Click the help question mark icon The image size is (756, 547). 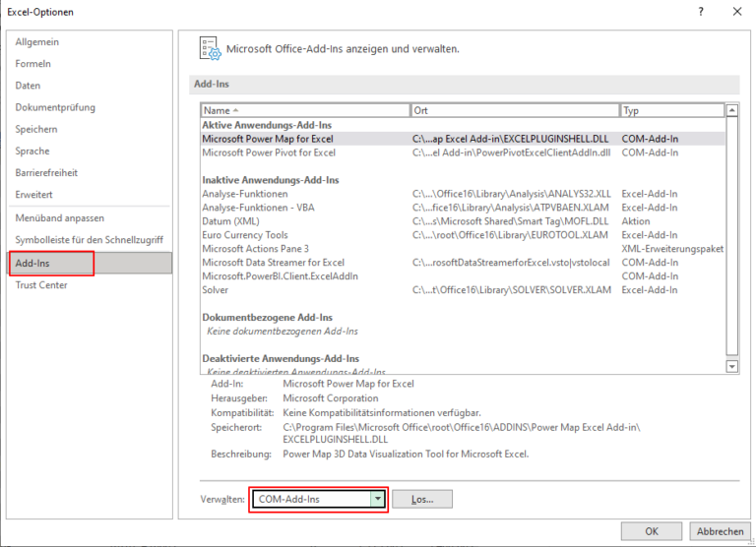coord(700,12)
